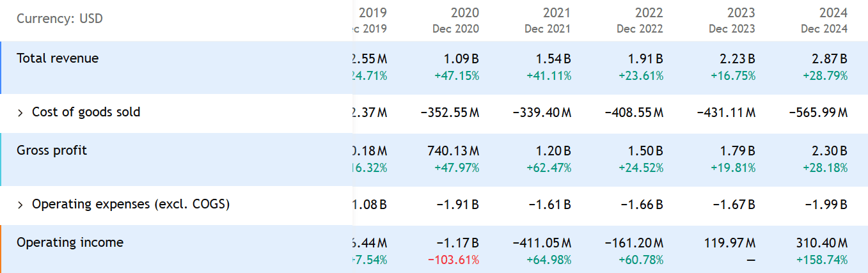868x273 pixels.
Task: Click the 2024 column header
Action: (833, 13)
